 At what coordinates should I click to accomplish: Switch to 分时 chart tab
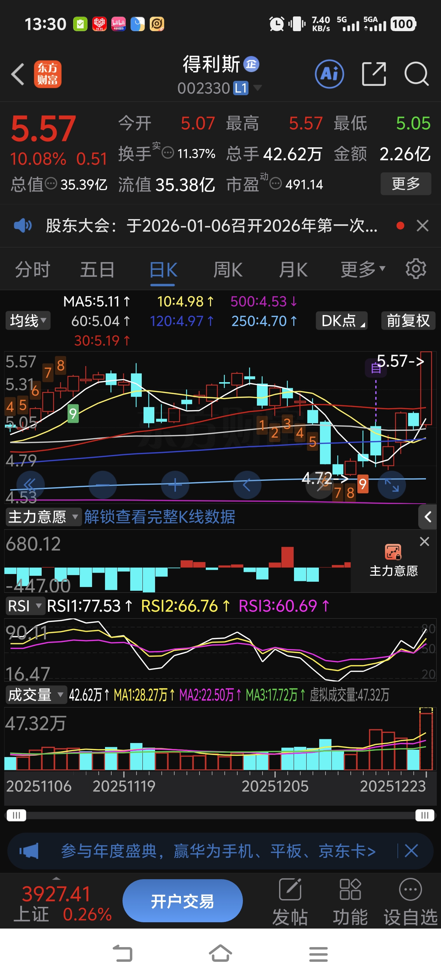tap(33, 270)
